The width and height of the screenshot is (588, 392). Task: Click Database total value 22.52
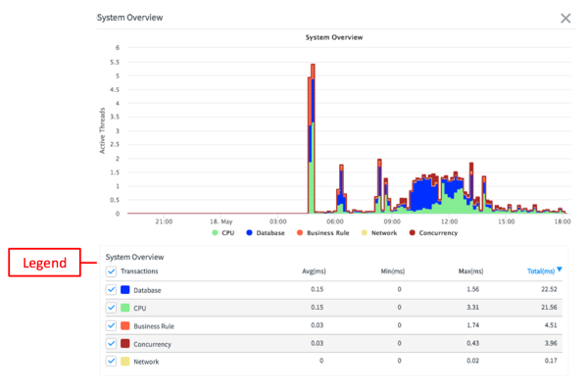[549, 289]
